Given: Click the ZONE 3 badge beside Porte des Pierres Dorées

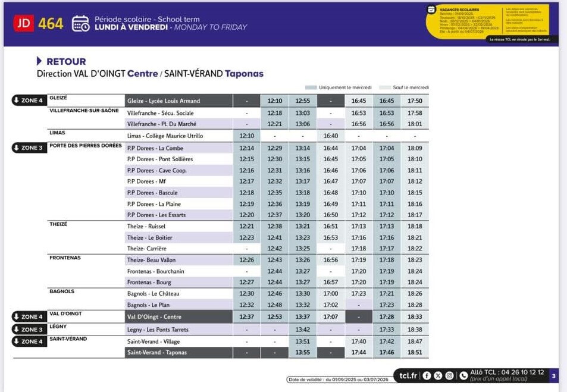Looking at the screenshot, I should 29,148.
